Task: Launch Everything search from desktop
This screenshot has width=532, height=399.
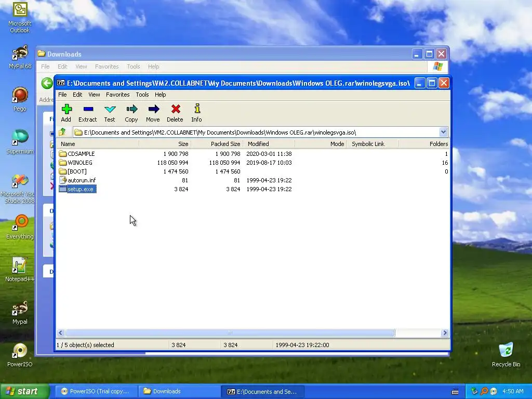Action: click(x=20, y=228)
